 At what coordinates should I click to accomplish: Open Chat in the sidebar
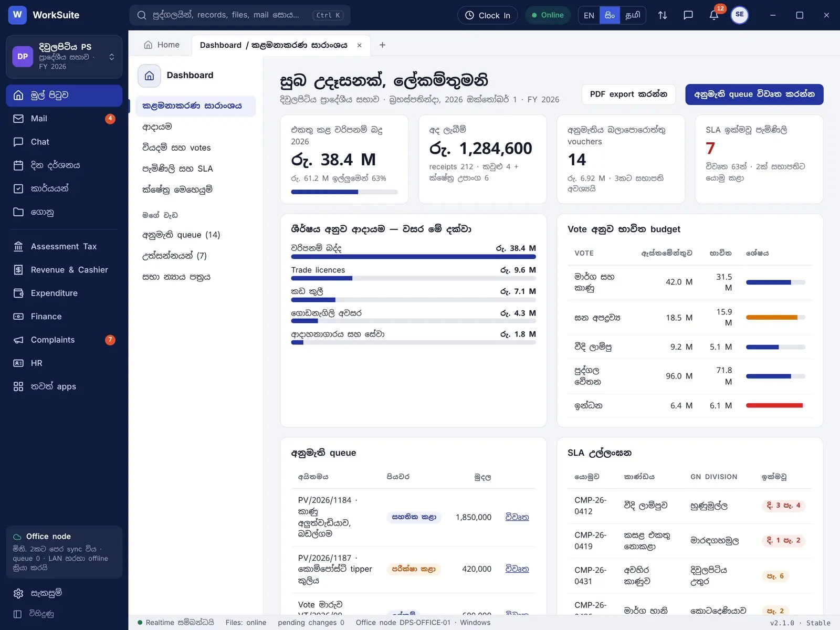tap(64, 142)
